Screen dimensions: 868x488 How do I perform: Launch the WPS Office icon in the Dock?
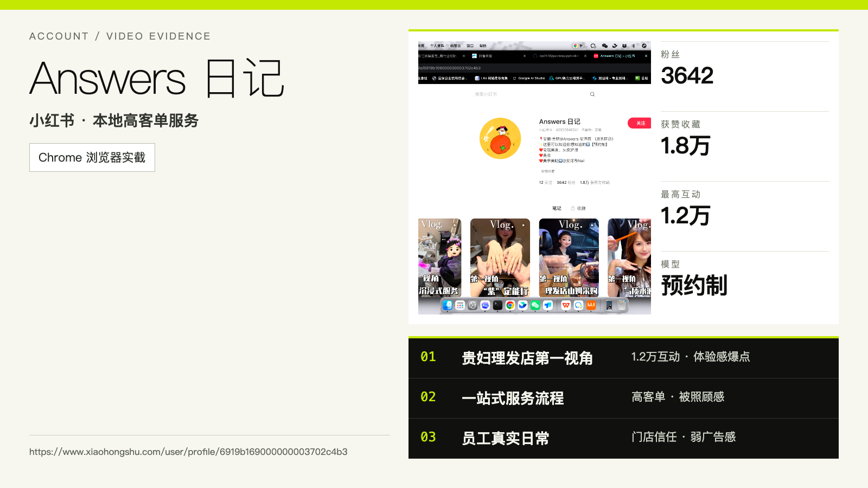566,305
